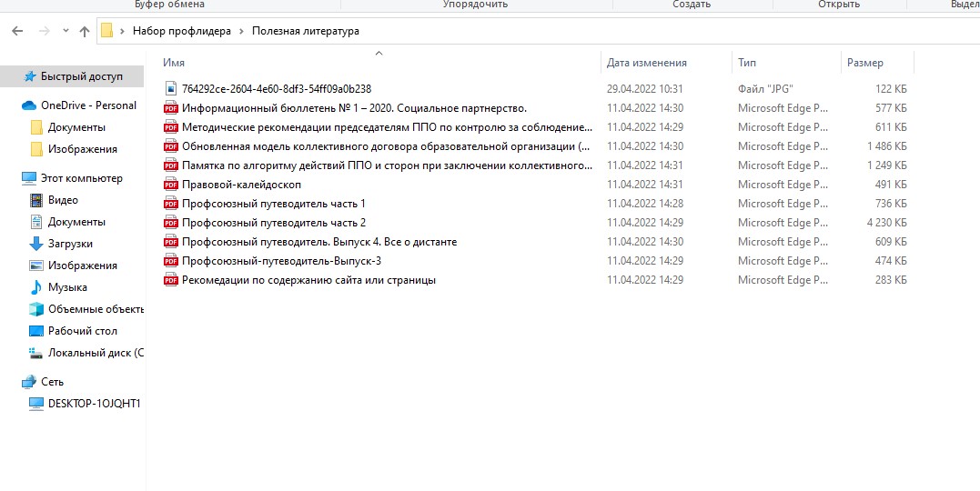This screenshot has height=491, width=980.
Task: Select the Музыка music note icon
Action: [36, 287]
